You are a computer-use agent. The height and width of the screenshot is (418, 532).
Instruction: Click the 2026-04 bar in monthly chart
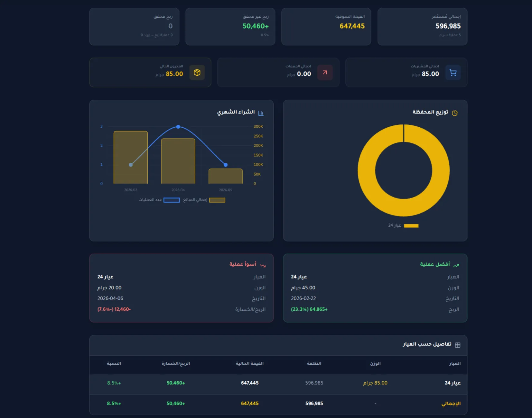point(178,161)
